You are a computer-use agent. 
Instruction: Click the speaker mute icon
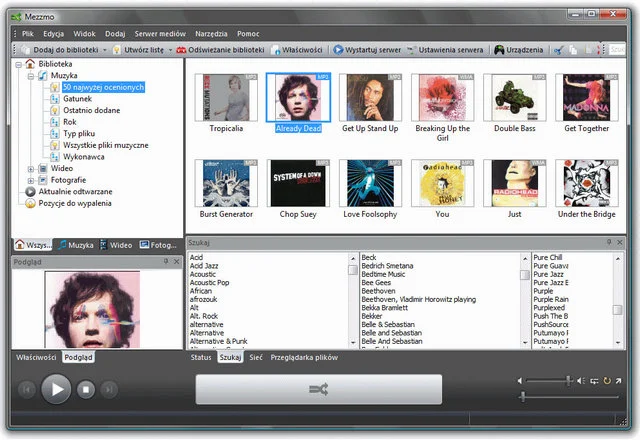tap(520, 381)
